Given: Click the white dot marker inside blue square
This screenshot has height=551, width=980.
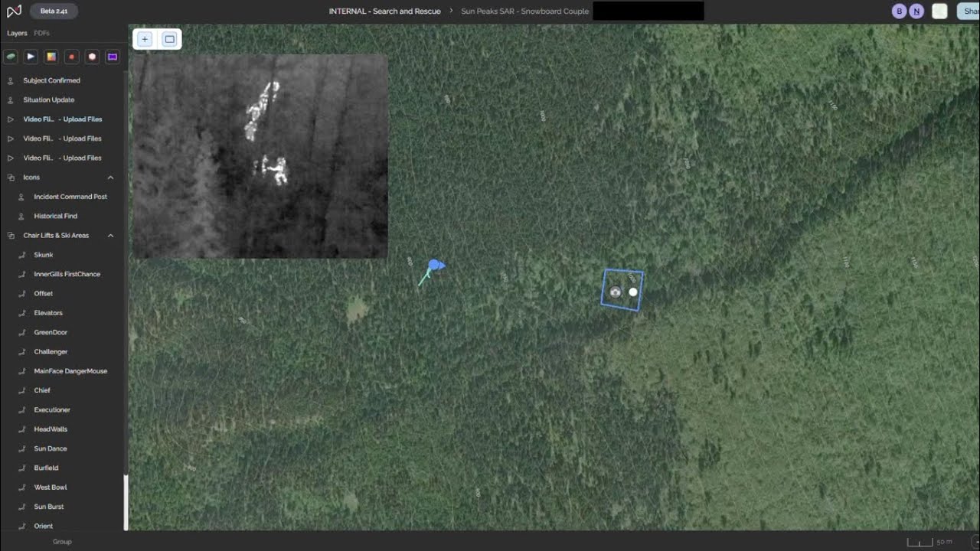Looking at the screenshot, I should click(633, 292).
